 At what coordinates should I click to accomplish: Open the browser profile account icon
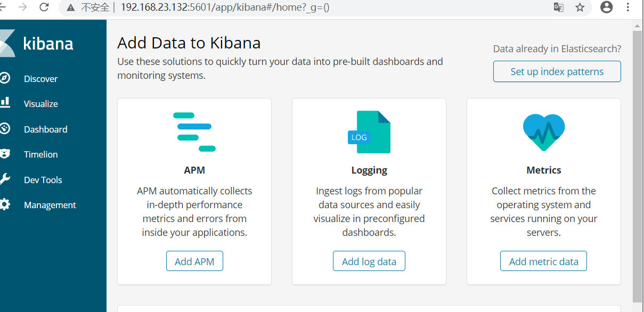pyautogui.click(x=606, y=7)
